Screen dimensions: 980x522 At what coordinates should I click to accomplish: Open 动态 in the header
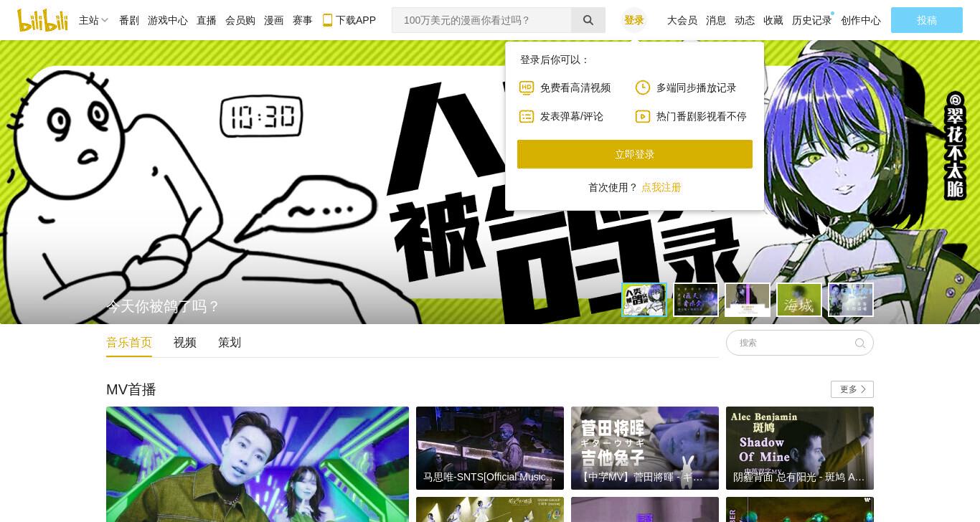point(745,20)
